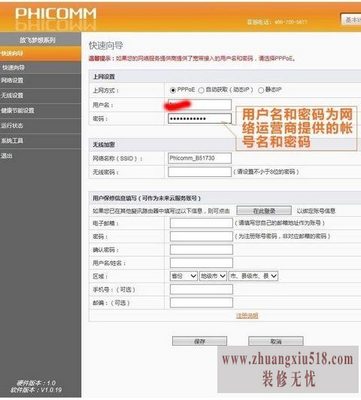Screen dimensions: 361x400
Task: Click the SSID network name field
Action: tap(200, 158)
